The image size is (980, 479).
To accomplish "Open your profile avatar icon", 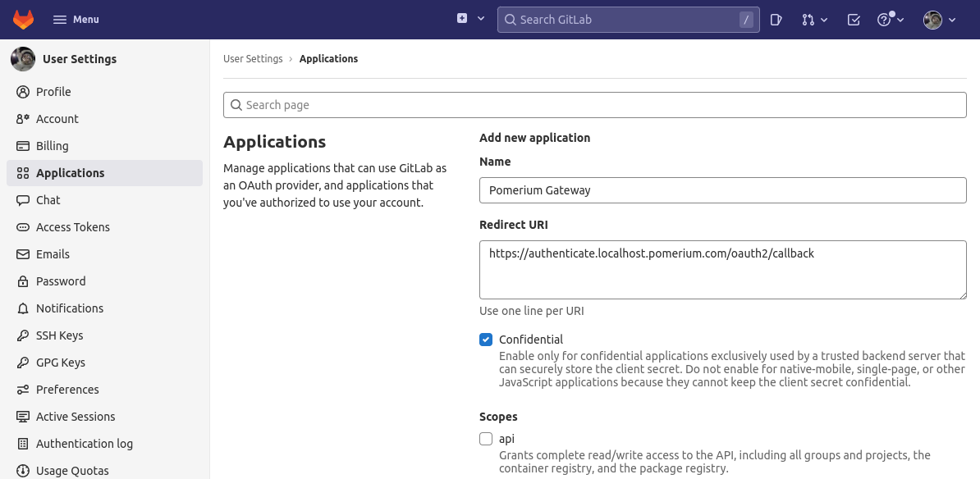I will (x=932, y=19).
